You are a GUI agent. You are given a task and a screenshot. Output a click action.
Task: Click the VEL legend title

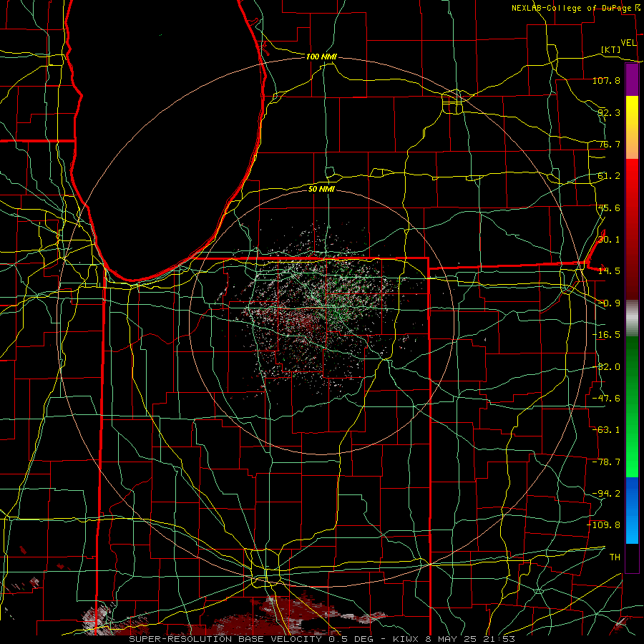tap(629, 43)
